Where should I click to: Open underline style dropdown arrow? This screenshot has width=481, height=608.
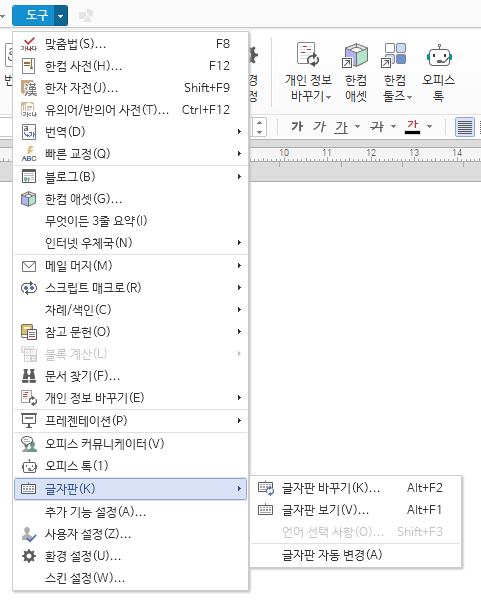pos(357,126)
